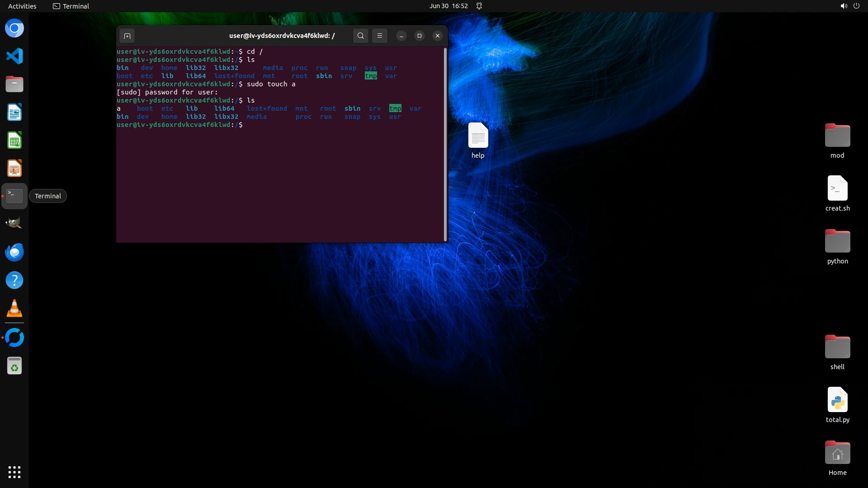Open system menu via power icon
This screenshot has height=488, width=868.
click(856, 6)
